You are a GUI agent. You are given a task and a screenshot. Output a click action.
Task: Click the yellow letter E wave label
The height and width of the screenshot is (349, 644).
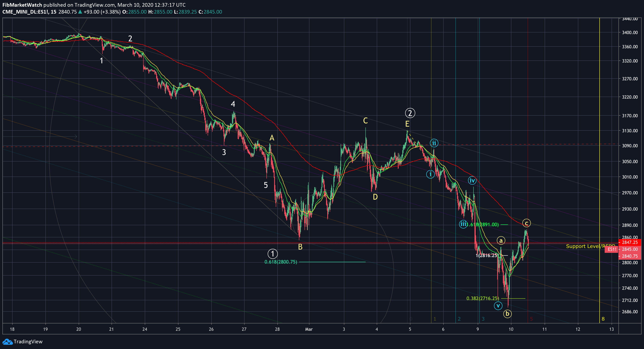click(x=407, y=124)
